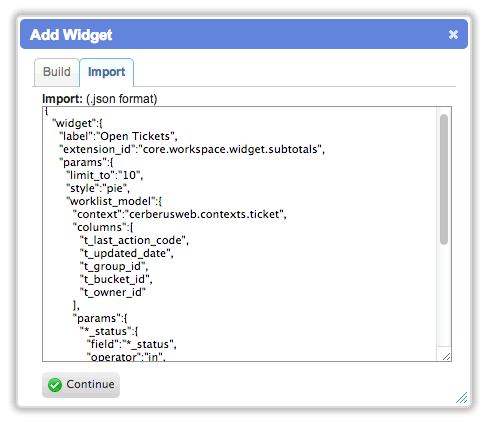Click the "t_owner_id" column entry

pyautogui.click(x=113, y=292)
